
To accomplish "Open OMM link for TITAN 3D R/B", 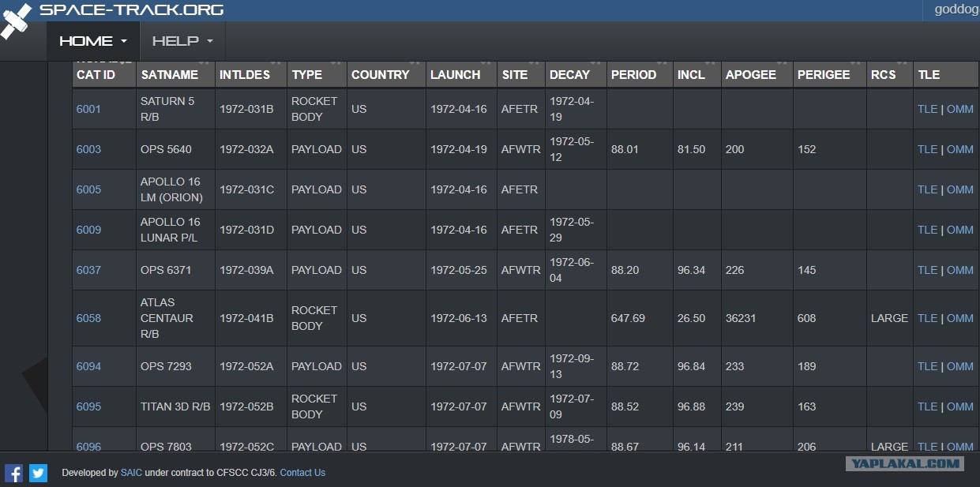I will coord(959,406).
